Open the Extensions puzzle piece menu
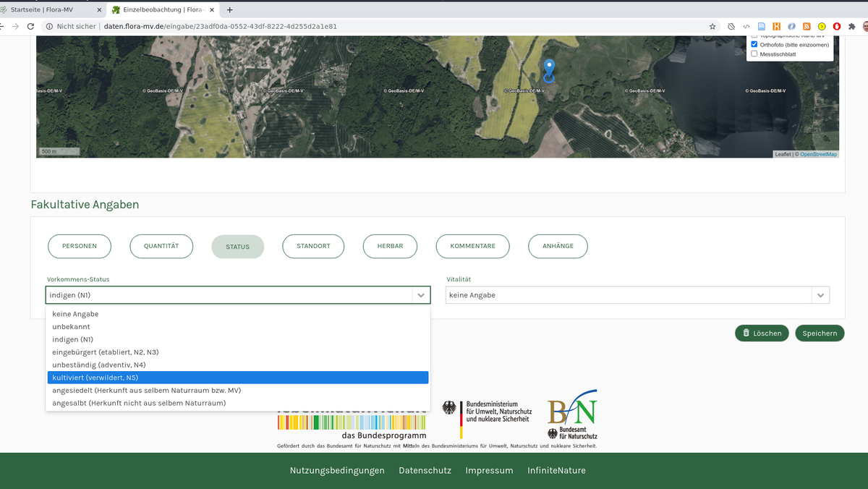Screen dimensions: 868x489 [851, 26]
